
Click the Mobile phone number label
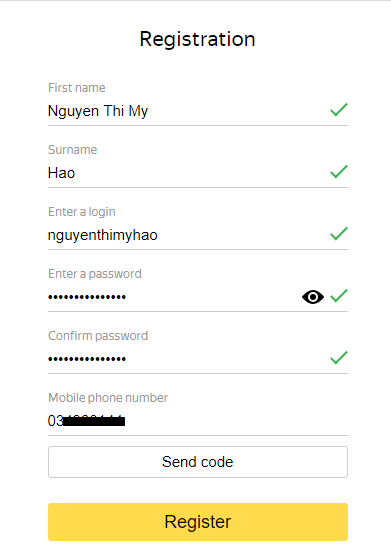click(x=108, y=398)
